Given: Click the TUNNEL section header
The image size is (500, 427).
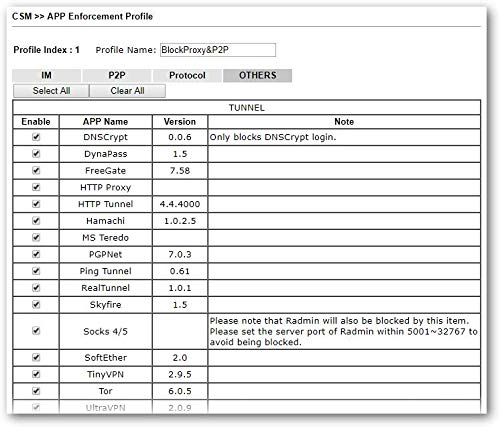Looking at the screenshot, I should point(247,108).
